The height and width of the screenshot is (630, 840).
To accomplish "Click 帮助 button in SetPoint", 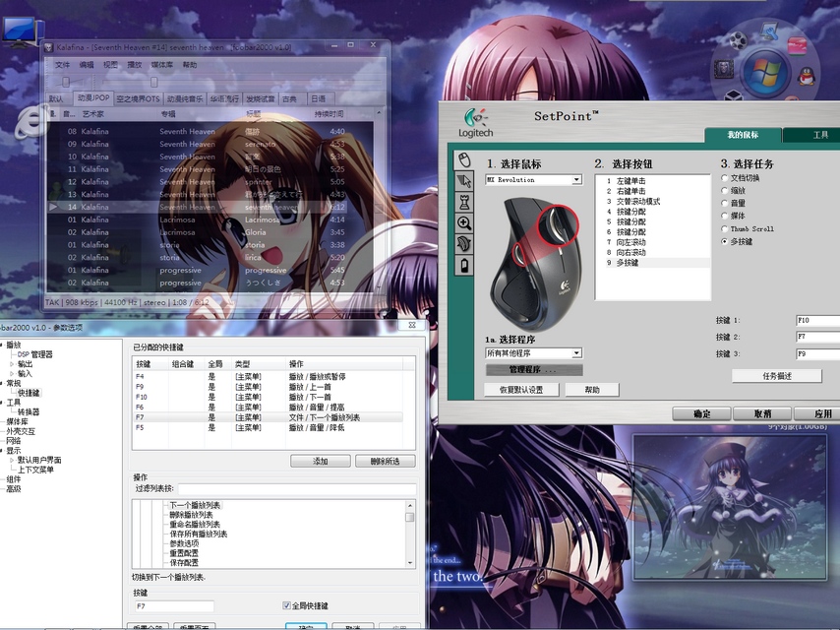I will [x=592, y=390].
